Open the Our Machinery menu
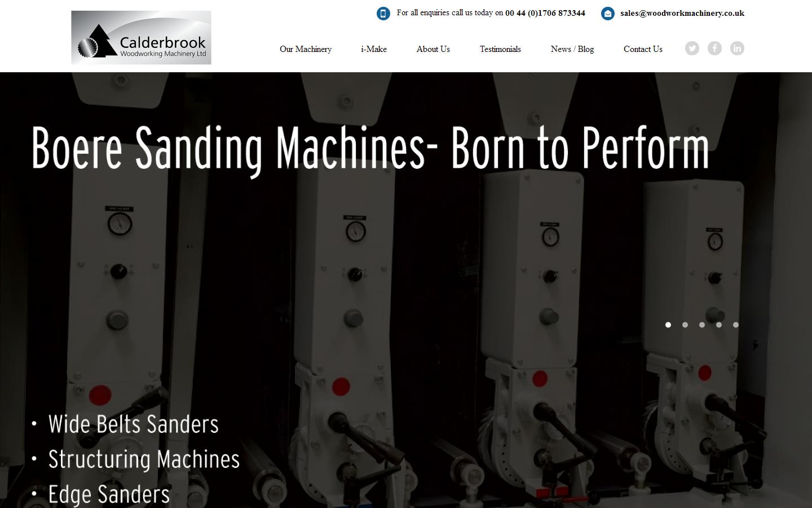The height and width of the screenshot is (508, 812). [x=306, y=49]
